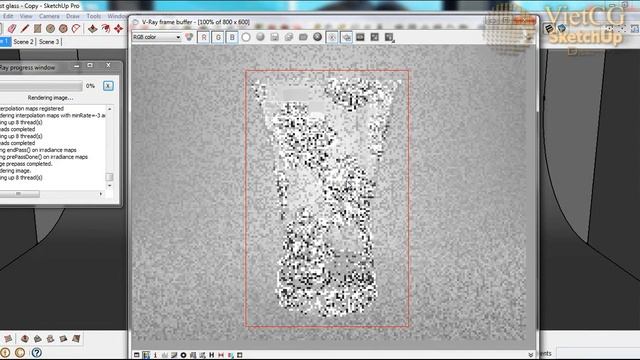
Task: Select the Line pencil tool
Action: point(24,29)
